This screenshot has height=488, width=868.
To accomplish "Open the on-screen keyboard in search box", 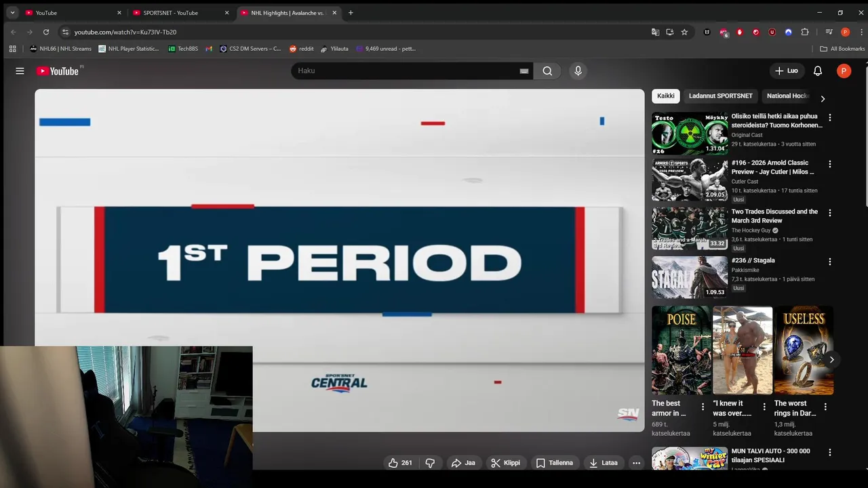I will tap(524, 70).
